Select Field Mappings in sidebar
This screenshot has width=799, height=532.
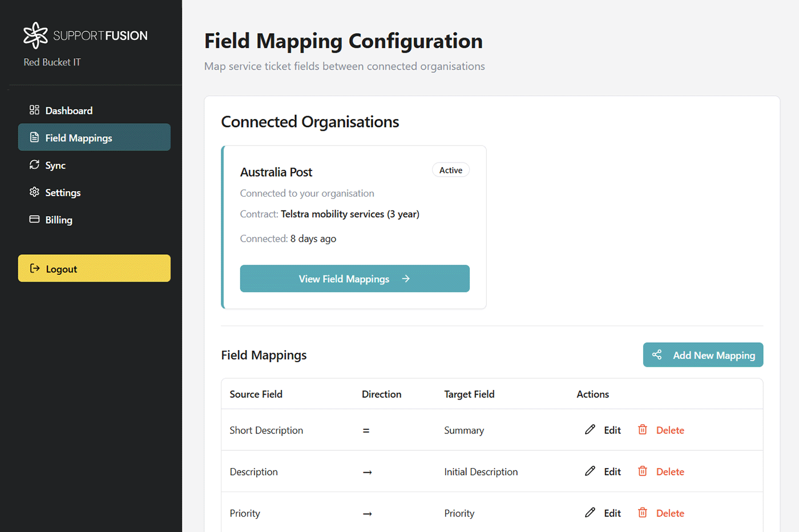(94, 137)
